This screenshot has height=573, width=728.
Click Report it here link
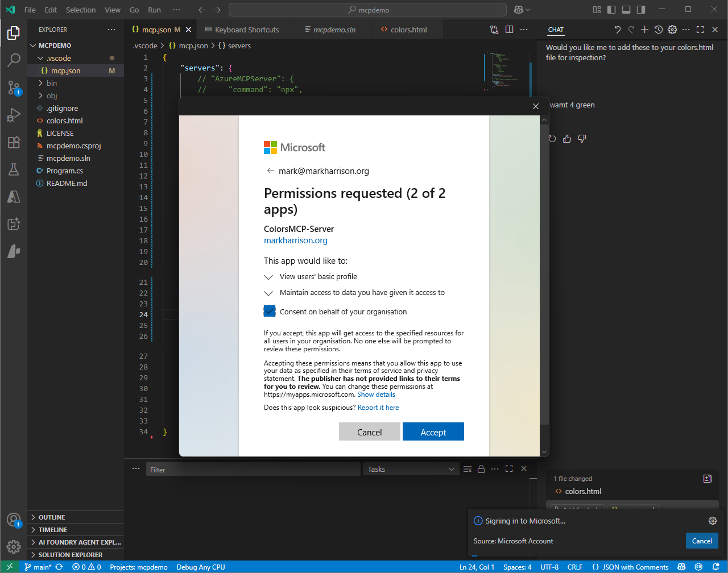click(x=378, y=407)
